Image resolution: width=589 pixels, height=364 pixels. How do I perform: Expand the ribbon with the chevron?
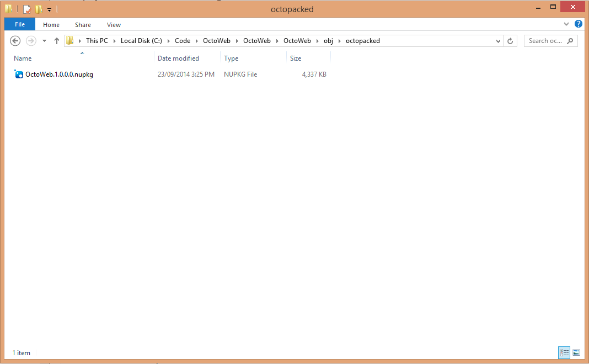point(567,24)
